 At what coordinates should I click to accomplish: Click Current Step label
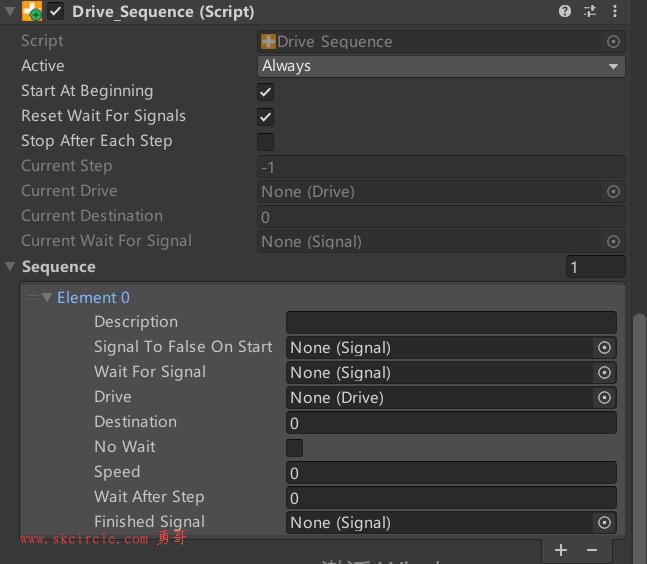tap(66, 166)
